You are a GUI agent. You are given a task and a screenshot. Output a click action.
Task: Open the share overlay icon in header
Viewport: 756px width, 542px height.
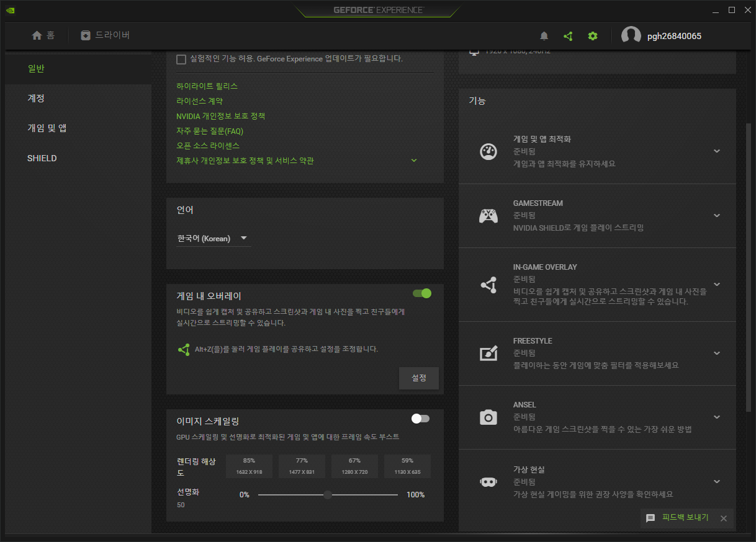[568, 36]
